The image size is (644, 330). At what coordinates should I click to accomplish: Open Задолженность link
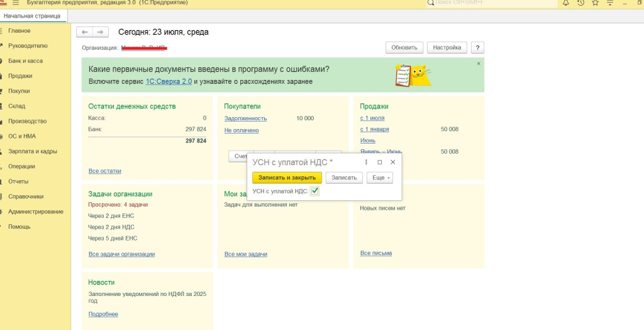pos(246,118)
